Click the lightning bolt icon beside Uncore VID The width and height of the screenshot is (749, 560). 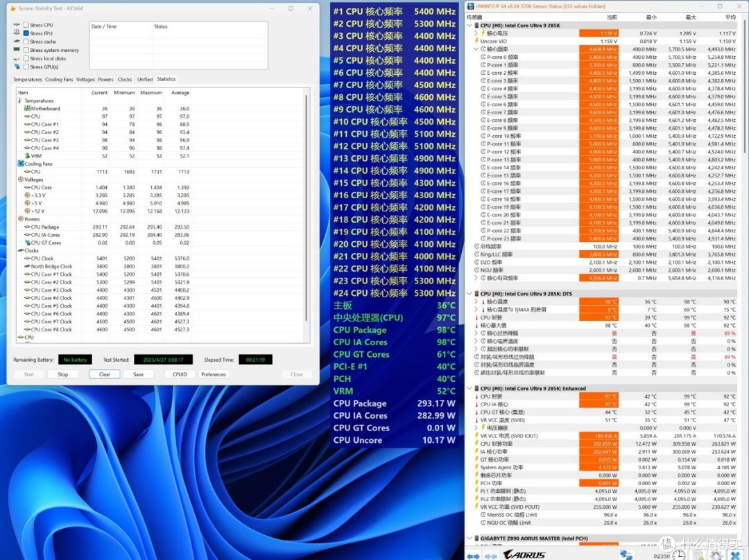pos(476,41)
